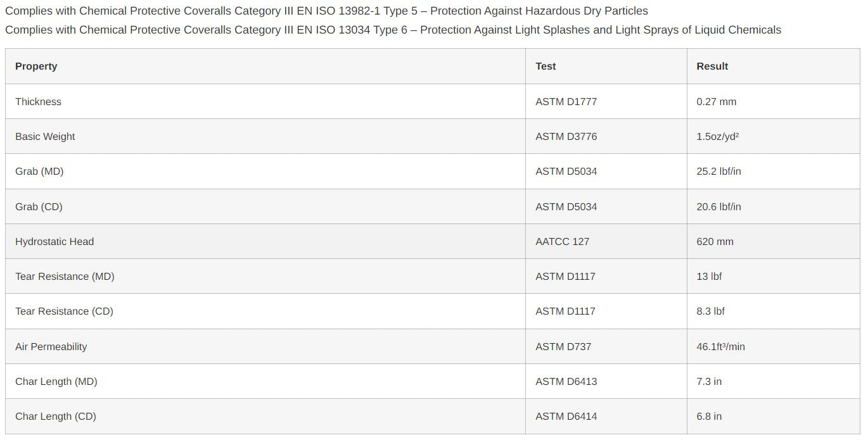Click the Property column header
Image resolution: width=868 pixels, height=440 pixels.
(36, 66)
